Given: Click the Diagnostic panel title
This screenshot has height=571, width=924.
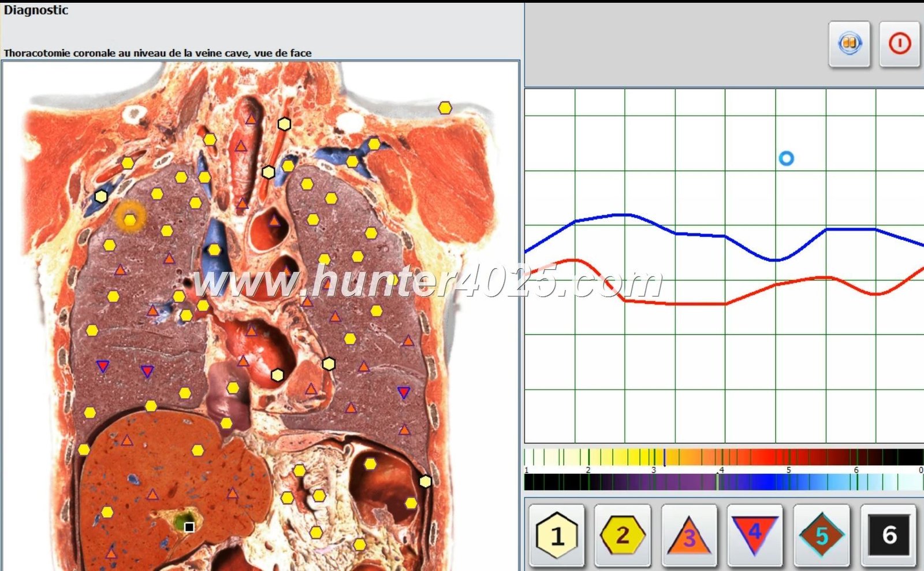Looking at the screenshot, I should [x=36, y=10].
